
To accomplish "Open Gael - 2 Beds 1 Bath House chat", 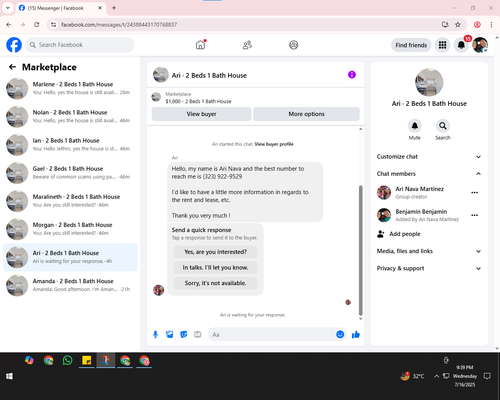I will (70, 173).
